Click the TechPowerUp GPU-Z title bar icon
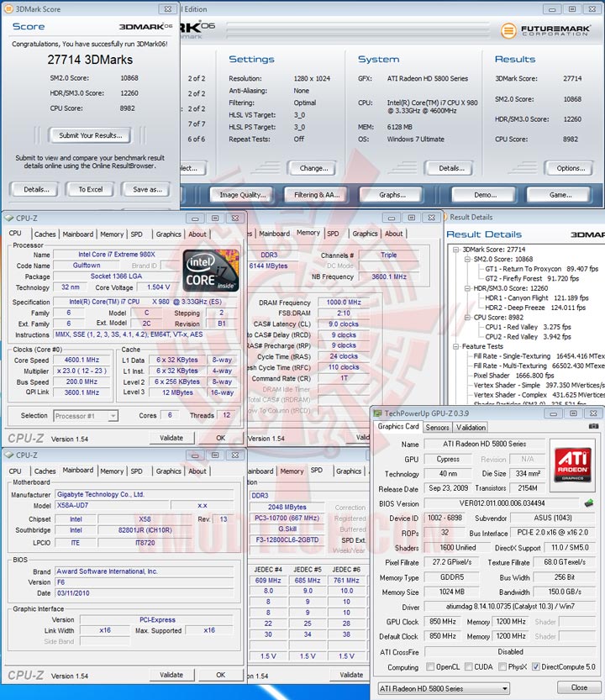605x700 pixels. [378, 413]
